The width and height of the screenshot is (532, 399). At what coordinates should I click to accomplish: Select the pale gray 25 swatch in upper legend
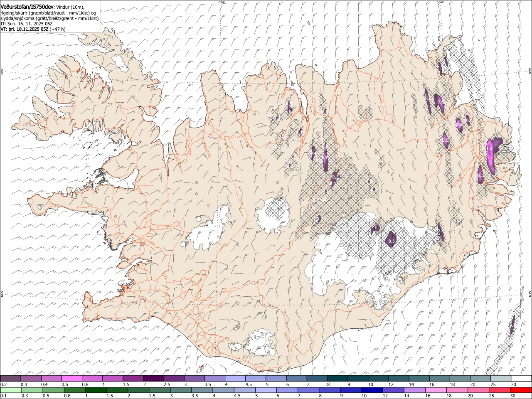(x=501, y=379)
